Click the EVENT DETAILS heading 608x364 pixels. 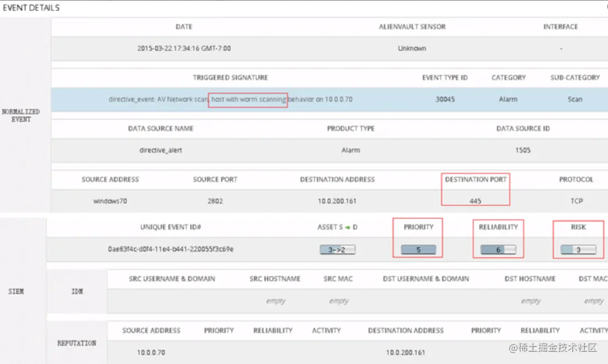point(31,8)
